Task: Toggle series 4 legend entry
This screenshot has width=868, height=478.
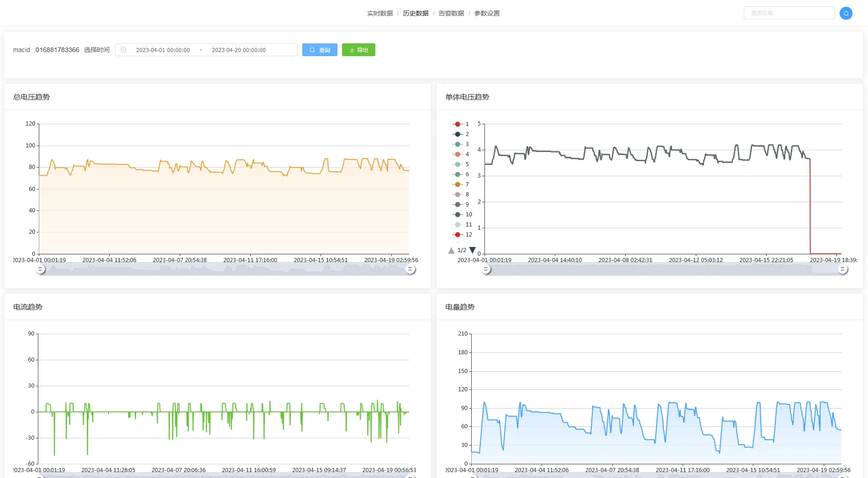Action: [461, 154]
